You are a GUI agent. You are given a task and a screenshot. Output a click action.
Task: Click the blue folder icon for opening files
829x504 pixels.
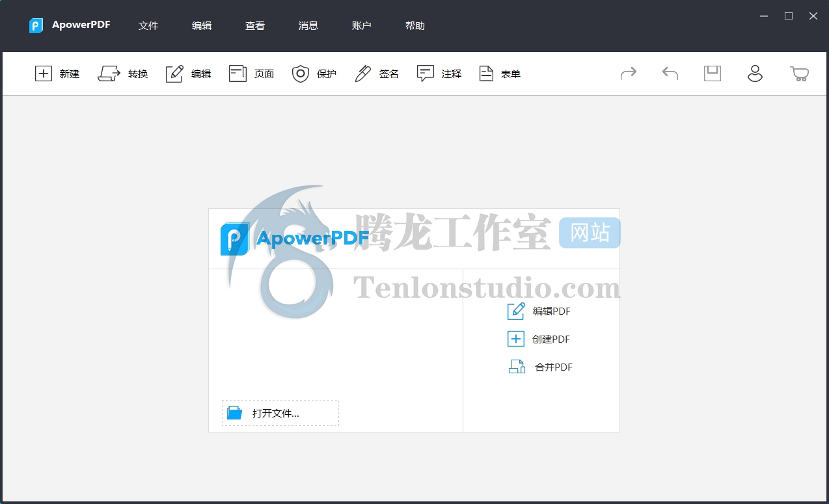pyautogui.click(x=234, y=413)
